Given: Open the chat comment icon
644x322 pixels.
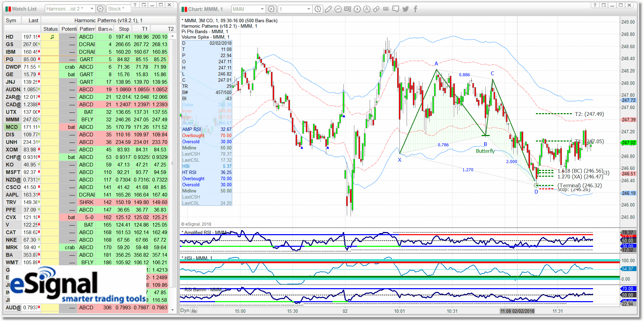Looking at the screenshot, I should [395, 9].
